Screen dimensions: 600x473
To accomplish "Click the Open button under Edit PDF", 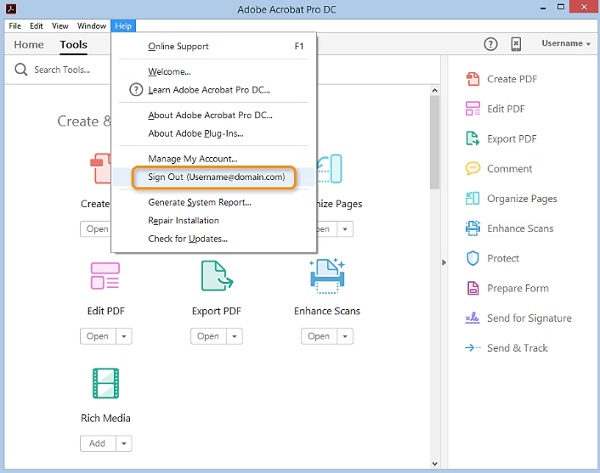I will 98,336.
